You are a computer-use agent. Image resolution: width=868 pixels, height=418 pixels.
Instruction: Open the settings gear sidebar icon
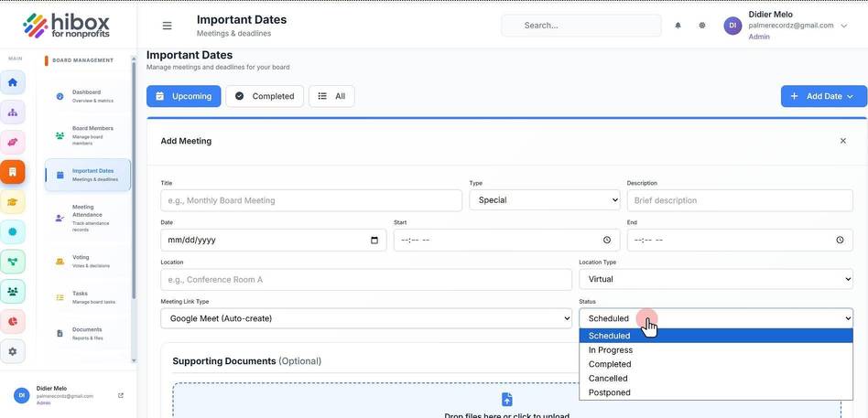click(13, 351)
